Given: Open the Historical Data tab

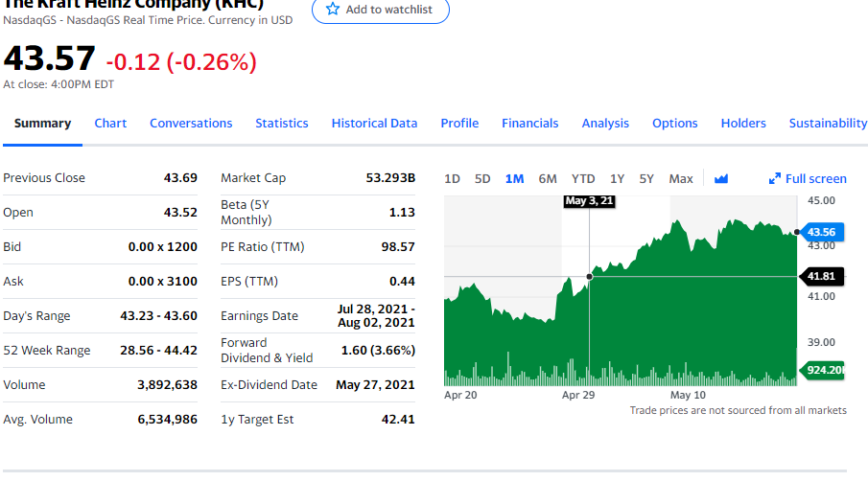Looking at the screenshot, I should [374, 124].
